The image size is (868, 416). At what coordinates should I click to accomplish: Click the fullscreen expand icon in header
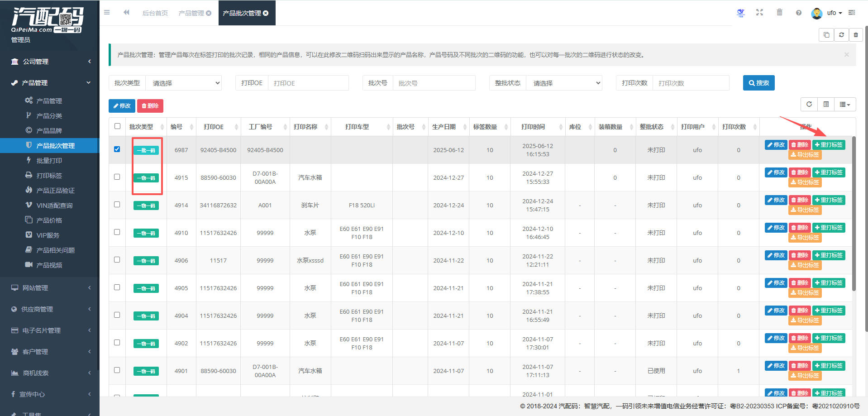(x=759, y=13)
